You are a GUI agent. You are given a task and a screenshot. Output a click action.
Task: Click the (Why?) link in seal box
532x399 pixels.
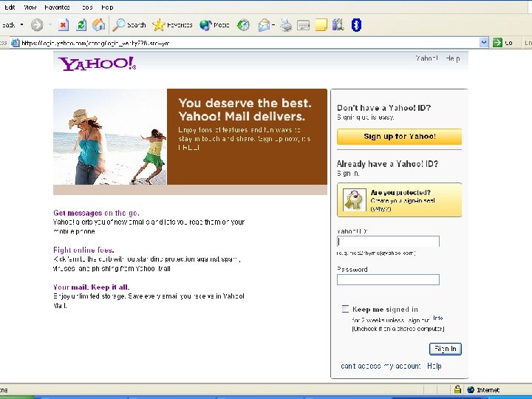(381, 209)
